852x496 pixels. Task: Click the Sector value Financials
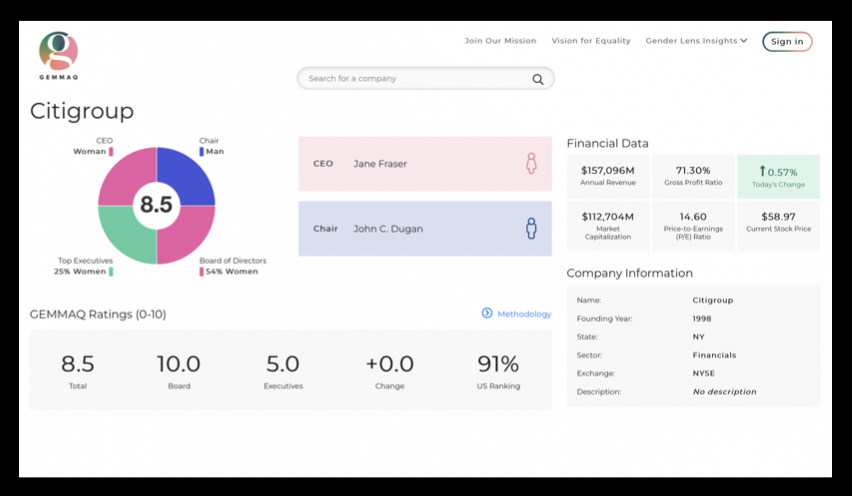pos(714,355)
